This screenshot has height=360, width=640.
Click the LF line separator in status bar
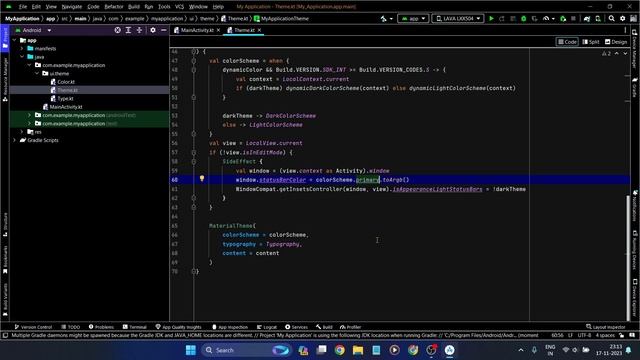[x=570, y=336]
